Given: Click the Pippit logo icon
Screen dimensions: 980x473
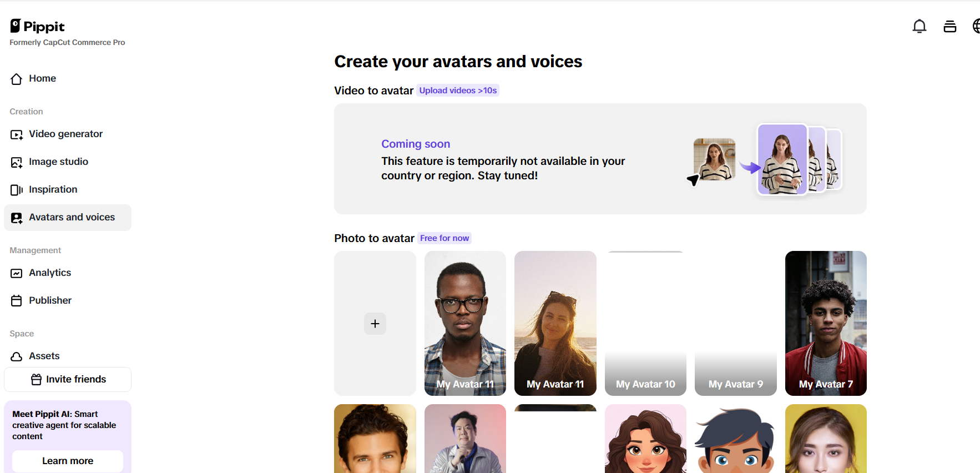Looking at the screenshot, I should (16, 26).
